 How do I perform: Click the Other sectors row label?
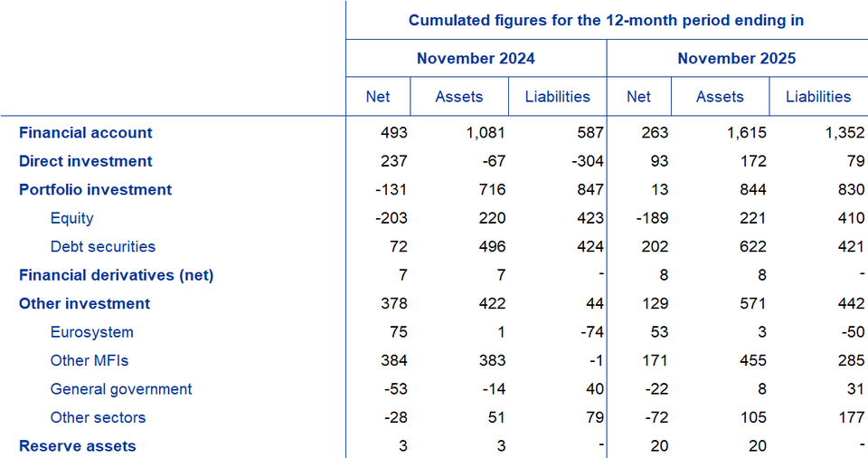98,417
